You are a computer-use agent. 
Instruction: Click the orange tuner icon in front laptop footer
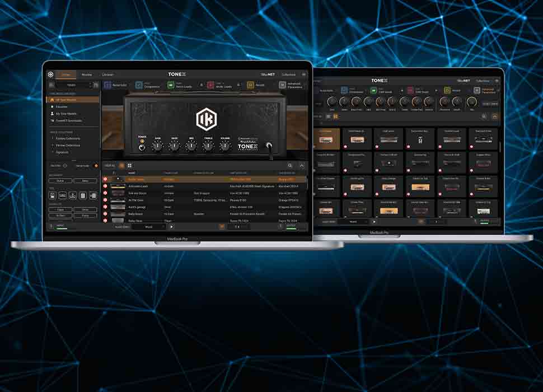tap(222, 227)
